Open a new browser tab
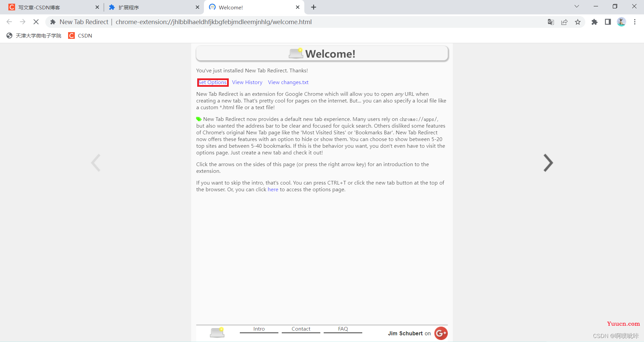644x342 pixels. point(314,7)
